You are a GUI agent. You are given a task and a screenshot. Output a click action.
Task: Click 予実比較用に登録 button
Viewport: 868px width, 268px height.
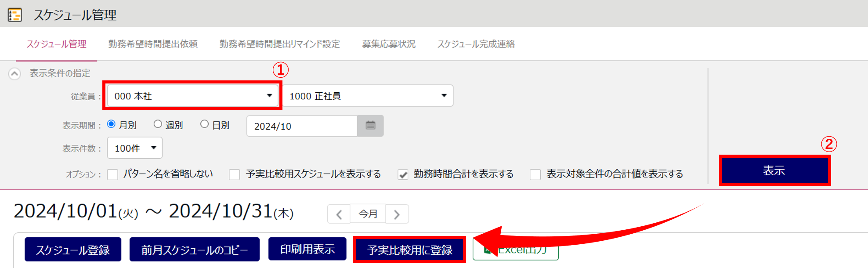point(409,250)
